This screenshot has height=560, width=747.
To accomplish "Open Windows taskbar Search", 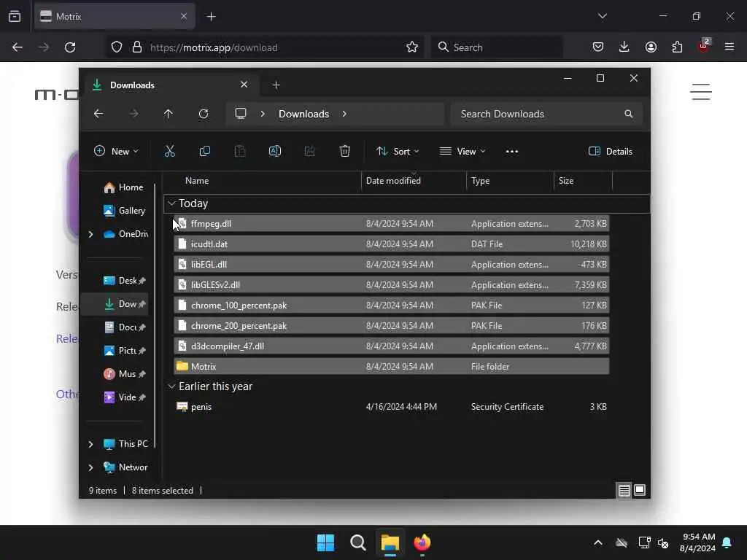I will pos(357,542).
